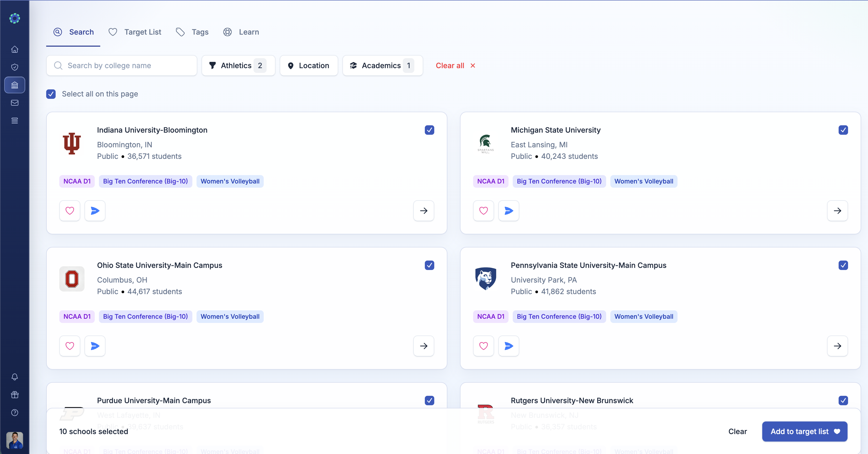
Task: Click Rutgers University-New Brunswick name
Action: coord(572,401)
